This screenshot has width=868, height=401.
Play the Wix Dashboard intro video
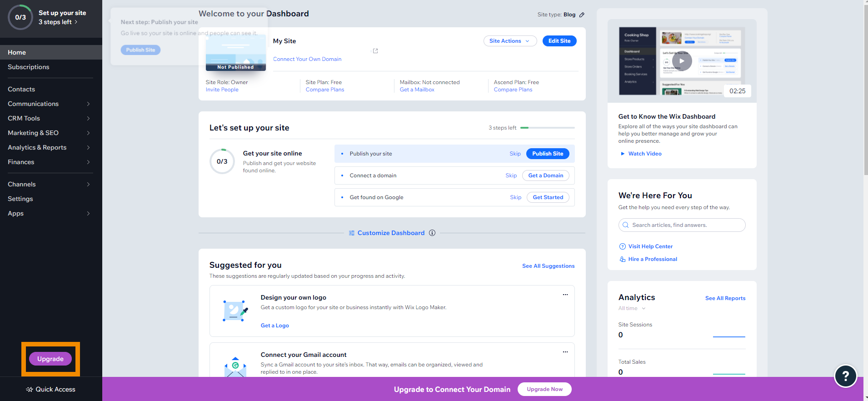(682, 61)
